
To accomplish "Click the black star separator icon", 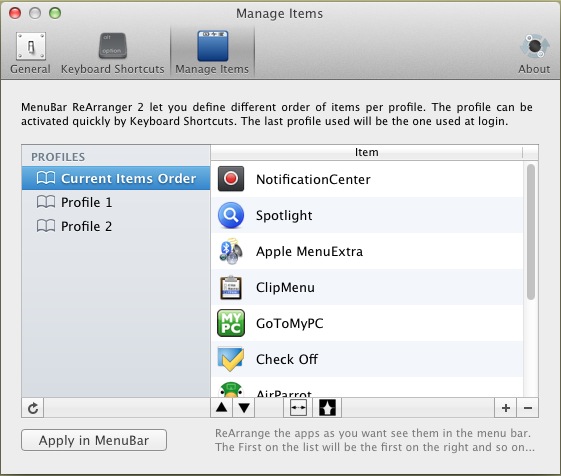I will (327, 408).
